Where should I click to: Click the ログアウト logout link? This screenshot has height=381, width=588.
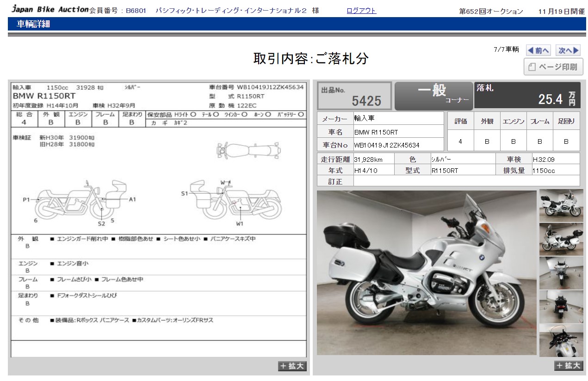coord(361,11)
